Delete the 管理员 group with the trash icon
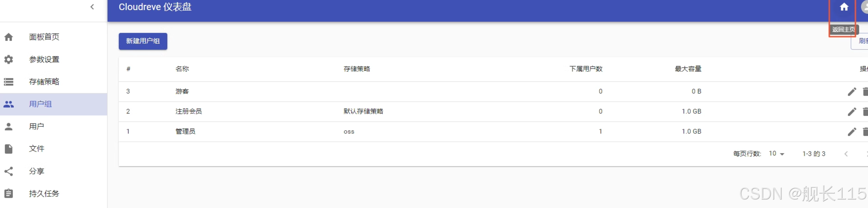Screen dimensions: 868x208 (x=865, y=132)
